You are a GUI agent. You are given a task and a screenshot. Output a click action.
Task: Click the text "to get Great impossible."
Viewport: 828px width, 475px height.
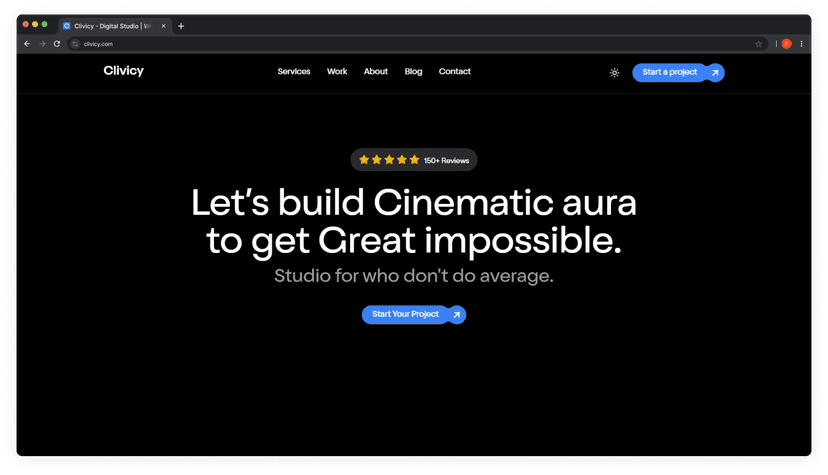[x=413, y=241]
